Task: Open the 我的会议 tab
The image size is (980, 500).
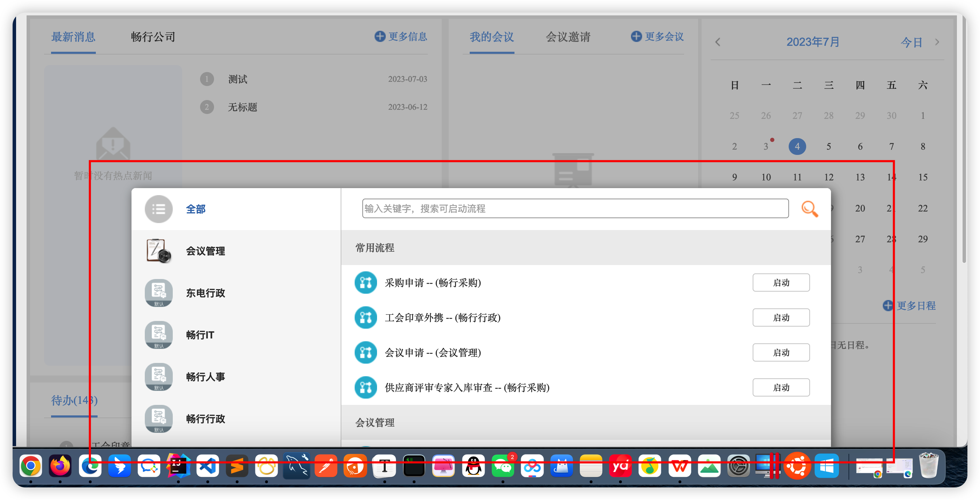Action: [491, 37]
